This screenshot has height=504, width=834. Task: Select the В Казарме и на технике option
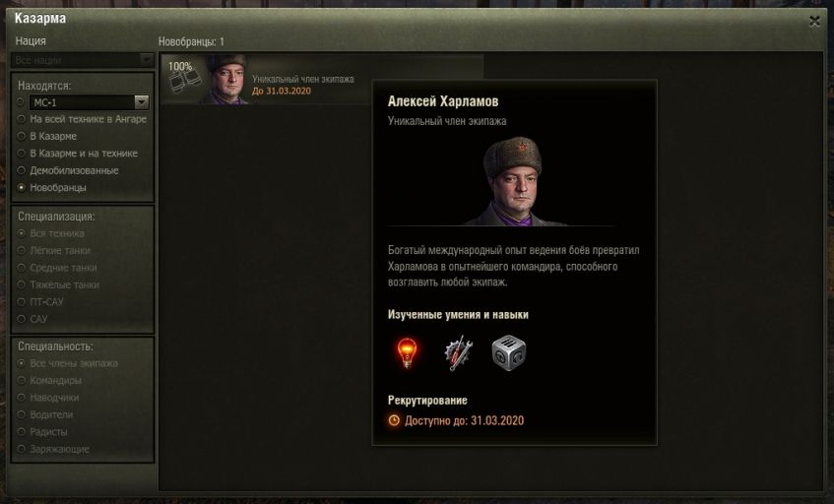[77, 154]
